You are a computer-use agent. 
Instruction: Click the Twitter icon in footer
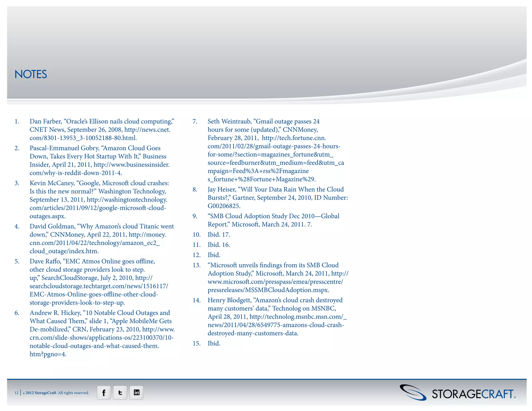pyautogui.click(x=120, y=393)
